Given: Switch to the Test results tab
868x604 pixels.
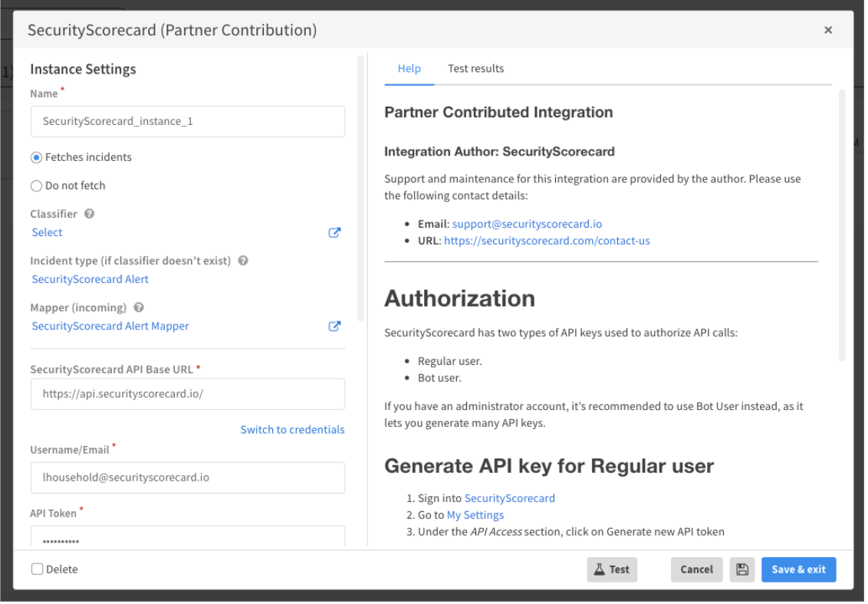Looking at the screenshot, I should pos(478,68).
